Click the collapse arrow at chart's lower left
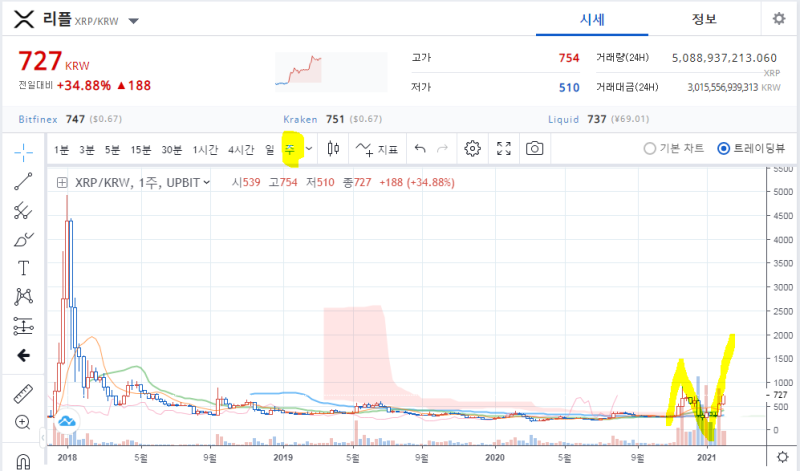This screenshot has height=471, width=800. (x=43, y=438)
